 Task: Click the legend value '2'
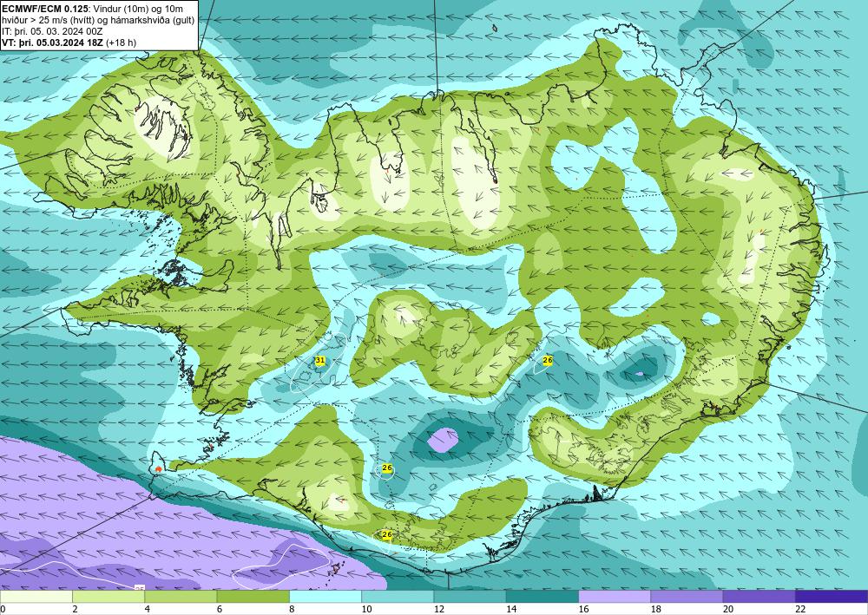pyautogui.click(x=75, y=609)
